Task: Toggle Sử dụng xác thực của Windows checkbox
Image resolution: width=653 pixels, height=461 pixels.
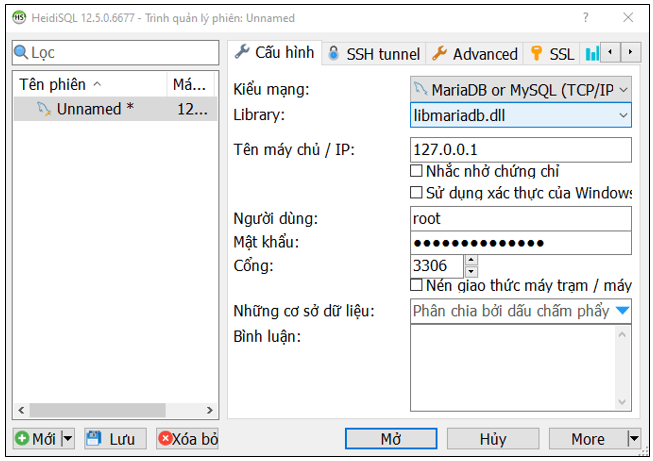Action: tap(417, 192)
